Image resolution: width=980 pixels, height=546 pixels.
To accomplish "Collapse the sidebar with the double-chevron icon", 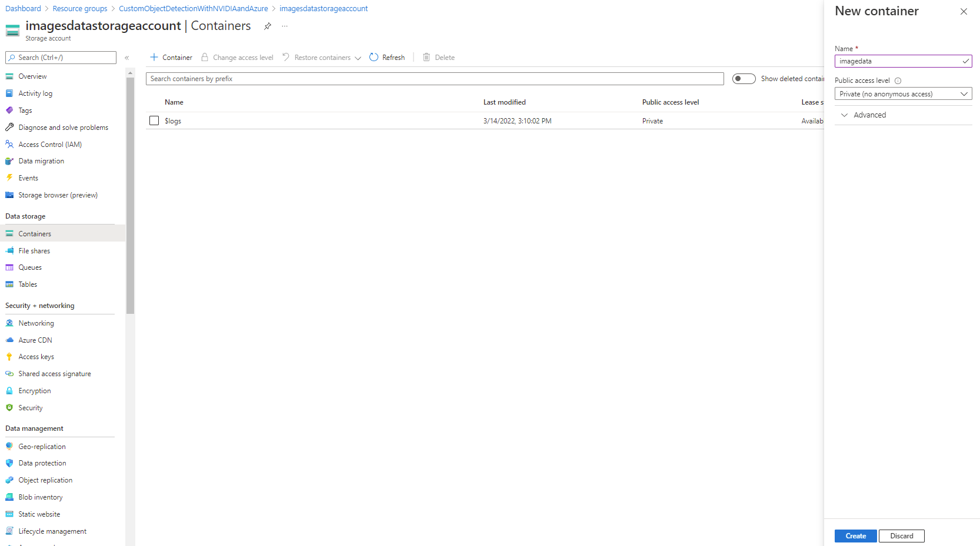I will (126, 58).
